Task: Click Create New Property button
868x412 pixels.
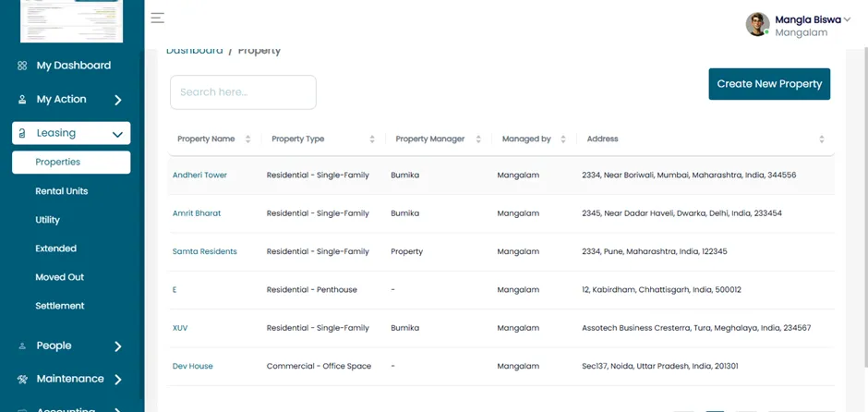Action: [769, 84]
